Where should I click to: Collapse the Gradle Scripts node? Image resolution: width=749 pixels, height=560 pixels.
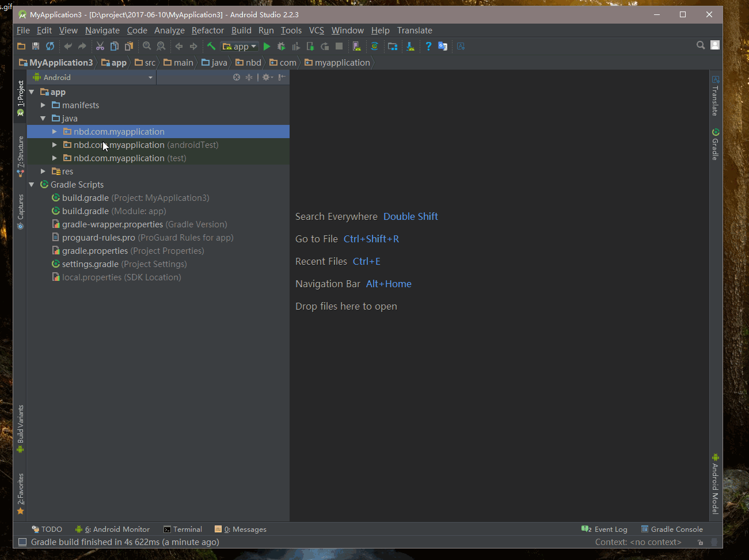pyautogui.click(x=32, y=185)
